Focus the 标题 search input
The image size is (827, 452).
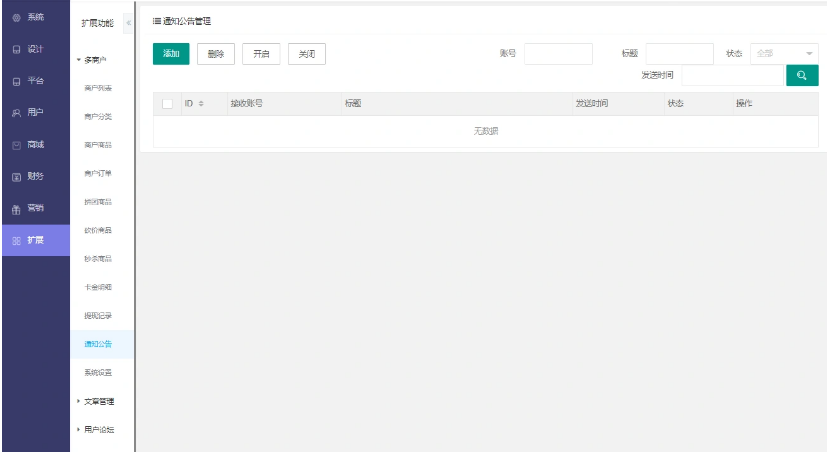(679, 54)
